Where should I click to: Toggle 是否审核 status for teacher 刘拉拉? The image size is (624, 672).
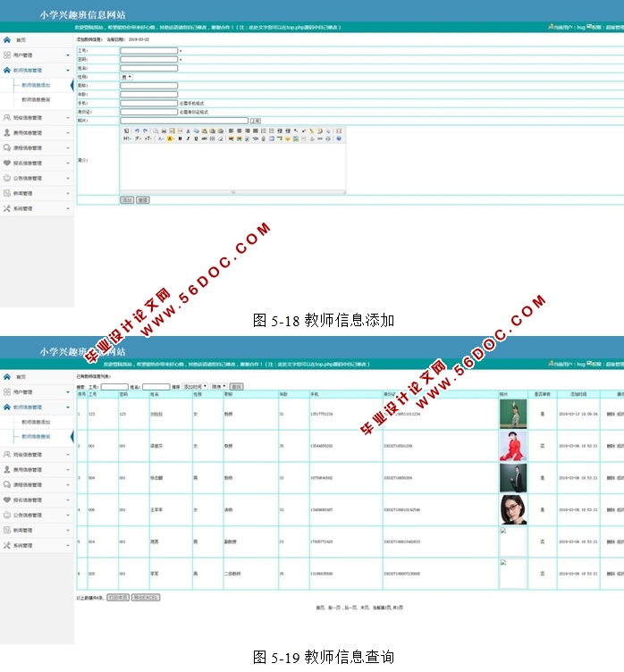point(543,414)
